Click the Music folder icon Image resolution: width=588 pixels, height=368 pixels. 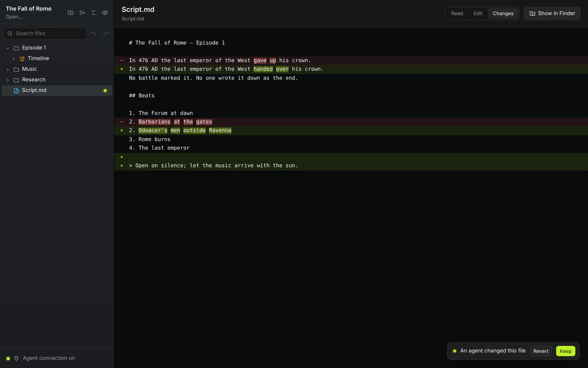pyautogui.click(x=16, y=69)
